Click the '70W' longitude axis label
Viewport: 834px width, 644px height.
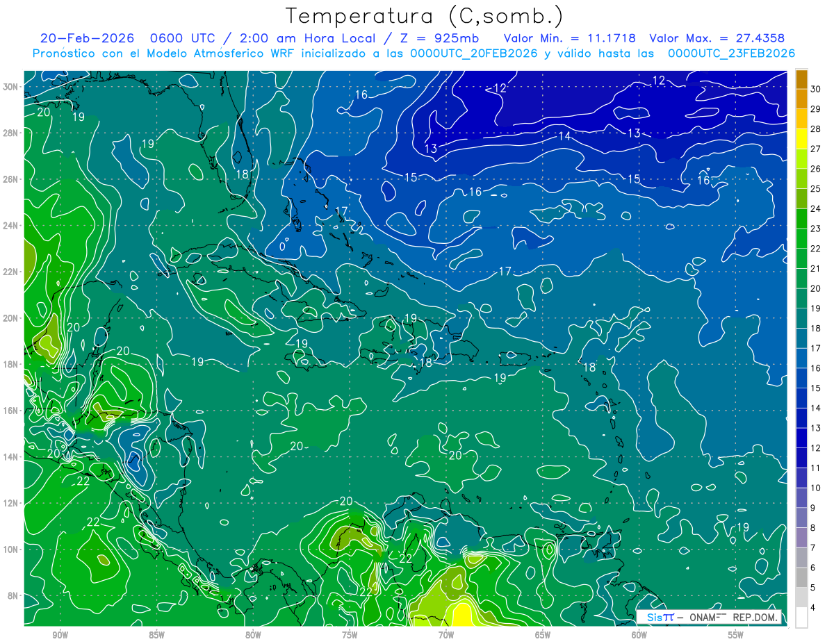(446, 635)
